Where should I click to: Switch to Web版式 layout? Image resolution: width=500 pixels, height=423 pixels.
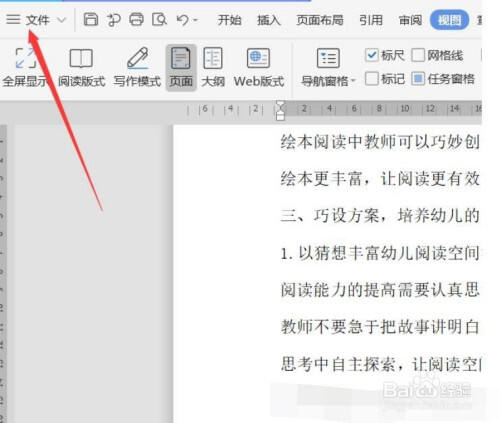(259, 68)
